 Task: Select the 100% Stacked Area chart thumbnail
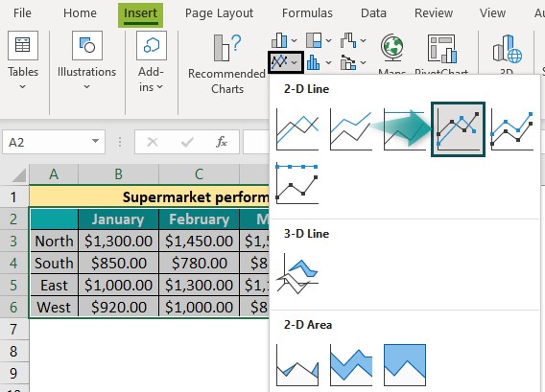click(x=405, y=365)
